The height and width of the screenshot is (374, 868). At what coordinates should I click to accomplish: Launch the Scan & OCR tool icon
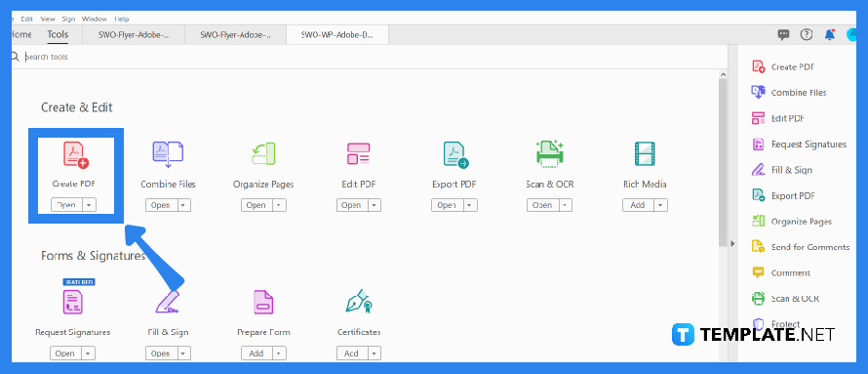[x=550, y=154]
